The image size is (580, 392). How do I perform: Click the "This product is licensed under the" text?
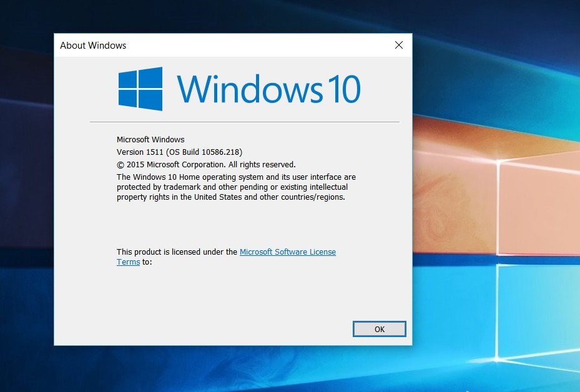pos(177,252)
